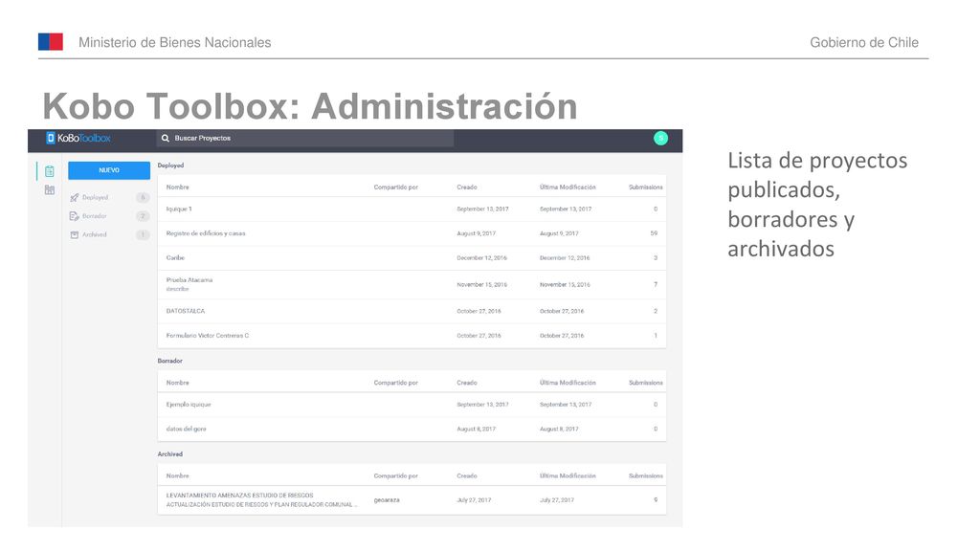Click August 9, 2017 created date
980x551 pixels.
click(477, 233)
